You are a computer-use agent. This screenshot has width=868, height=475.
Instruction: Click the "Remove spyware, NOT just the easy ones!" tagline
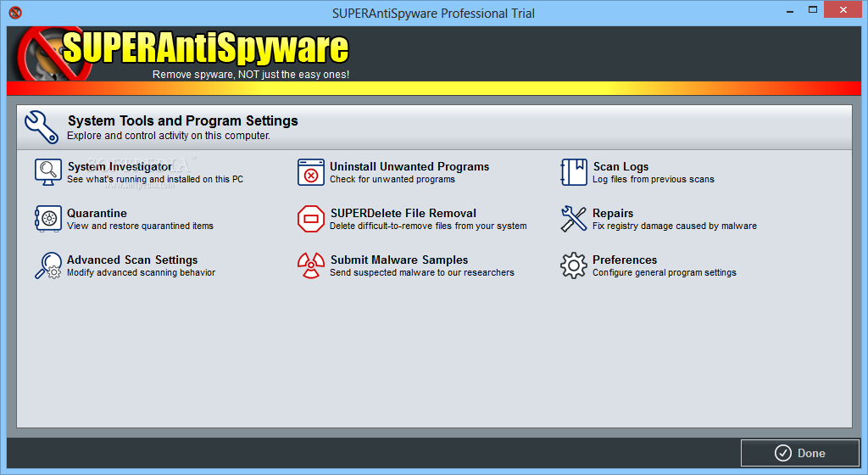tap(251, 74)
